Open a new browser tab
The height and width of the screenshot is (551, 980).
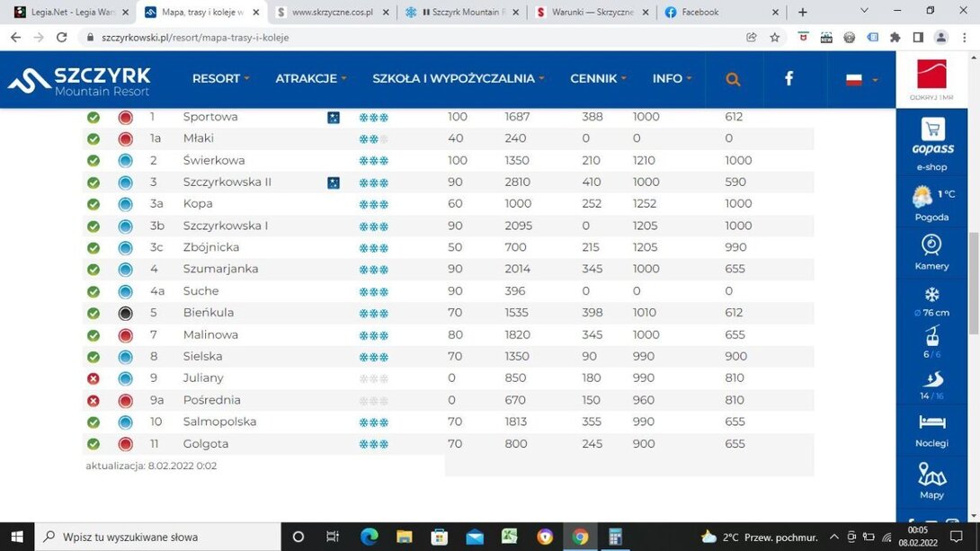pos(803,12)
